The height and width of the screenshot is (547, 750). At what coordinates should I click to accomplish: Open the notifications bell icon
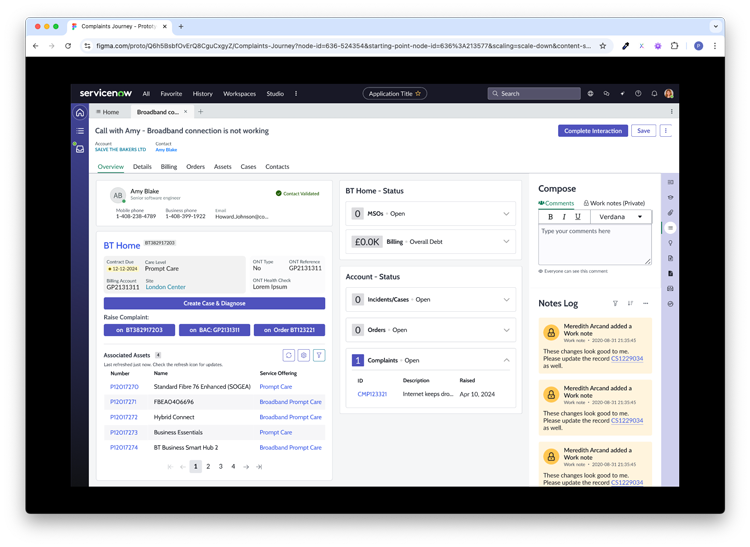coord(654,94)
